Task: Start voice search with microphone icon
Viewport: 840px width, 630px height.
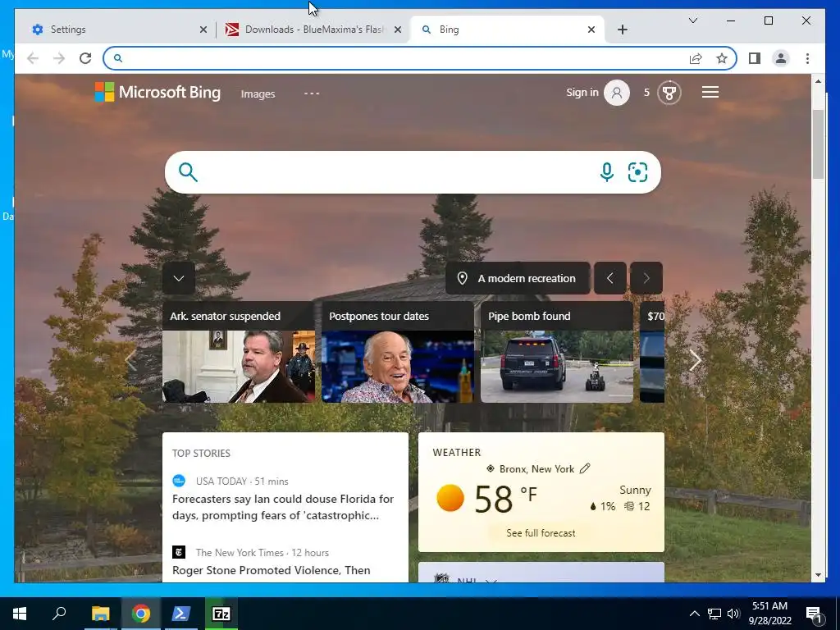Action: pos(607,172)
